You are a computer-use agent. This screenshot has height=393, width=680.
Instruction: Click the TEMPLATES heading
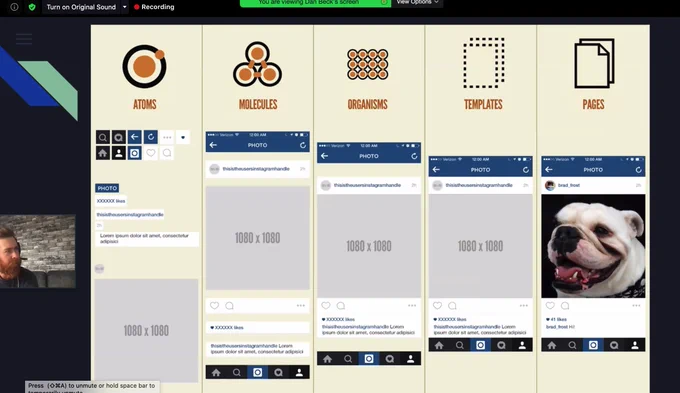tap(483, 105)
